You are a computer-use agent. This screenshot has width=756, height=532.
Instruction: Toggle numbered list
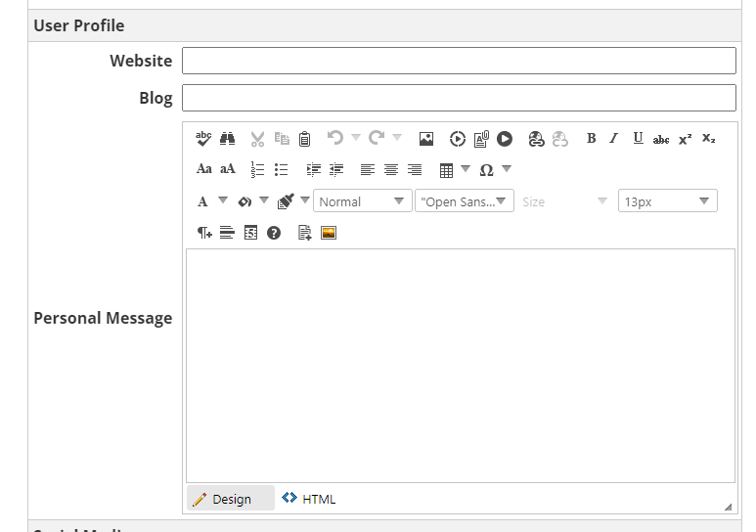click(257, 170)
